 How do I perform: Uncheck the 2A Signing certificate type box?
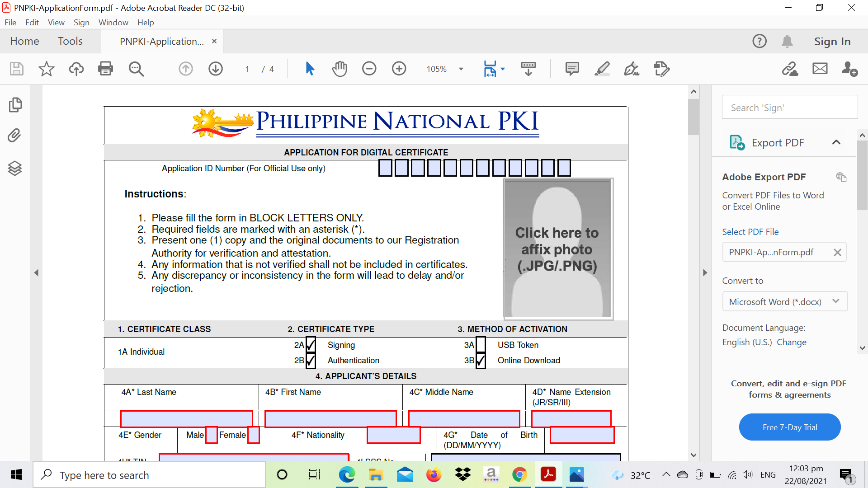(x=311, y=345)
